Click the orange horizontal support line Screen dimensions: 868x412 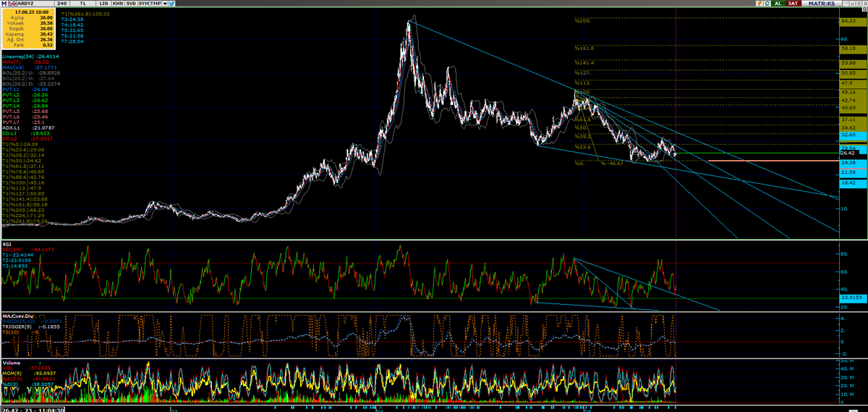tap(773, 161)
